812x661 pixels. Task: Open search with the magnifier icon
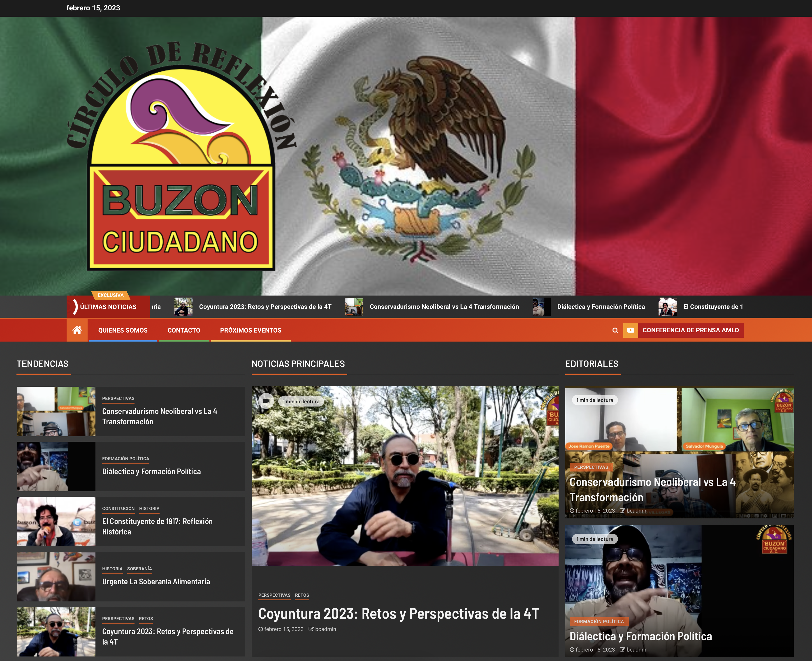pos(615,330)
